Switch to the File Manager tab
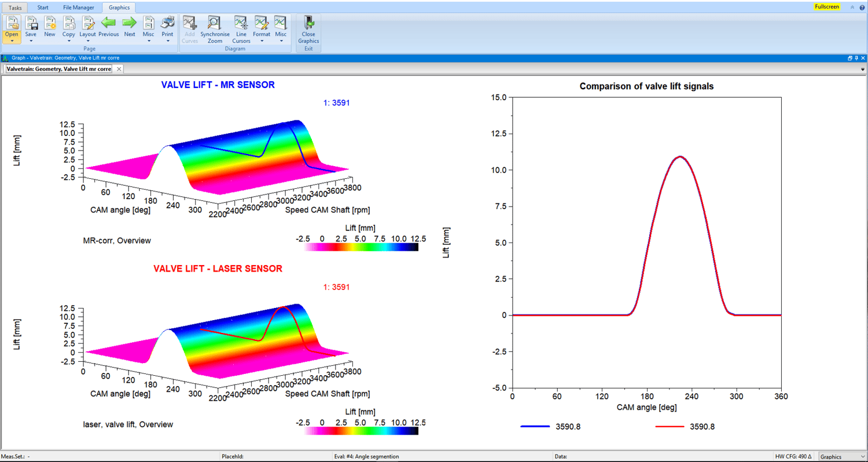The width and height of the screenshot is (868, 462). [79, 8]
